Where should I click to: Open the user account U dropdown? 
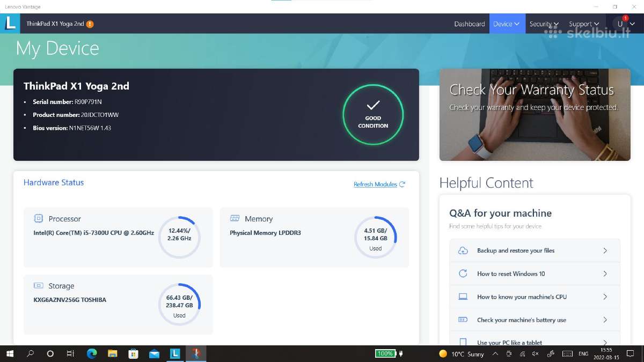(625, 24)
